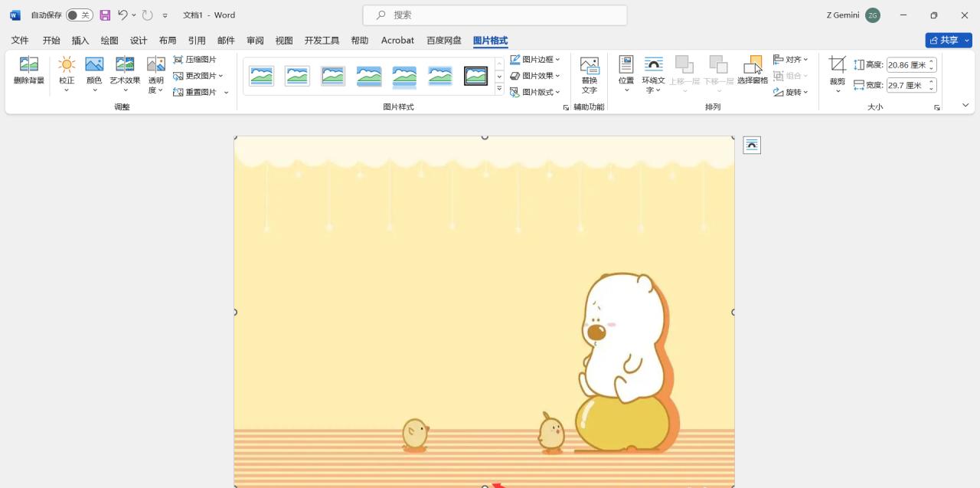Click 替换文字 (Alt Text) icon
The width and height of the screenshot is (980, 488).
pos(590,74)
